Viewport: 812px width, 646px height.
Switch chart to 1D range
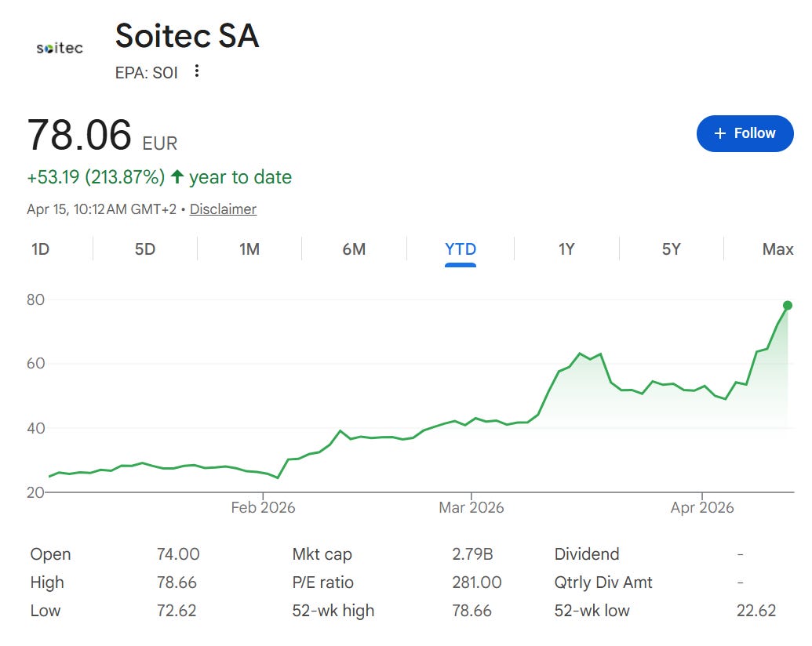coord(40,249)
